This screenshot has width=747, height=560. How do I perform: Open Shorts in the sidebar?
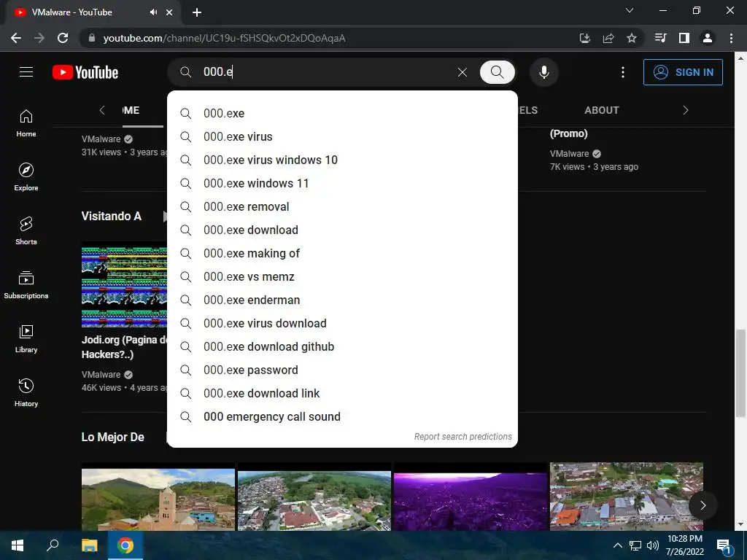pos(26,231)
